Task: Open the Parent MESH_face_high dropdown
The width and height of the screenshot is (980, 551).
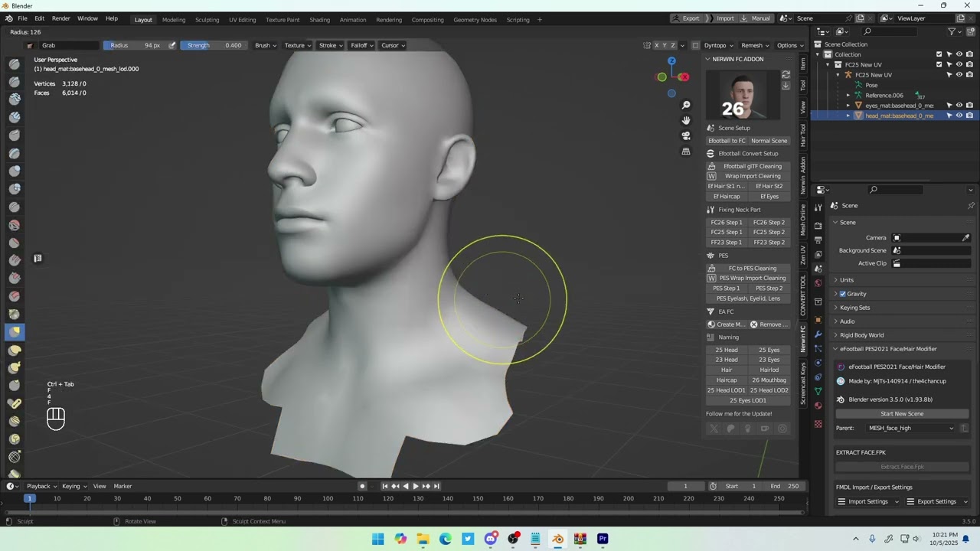Action: coord(911,429)
